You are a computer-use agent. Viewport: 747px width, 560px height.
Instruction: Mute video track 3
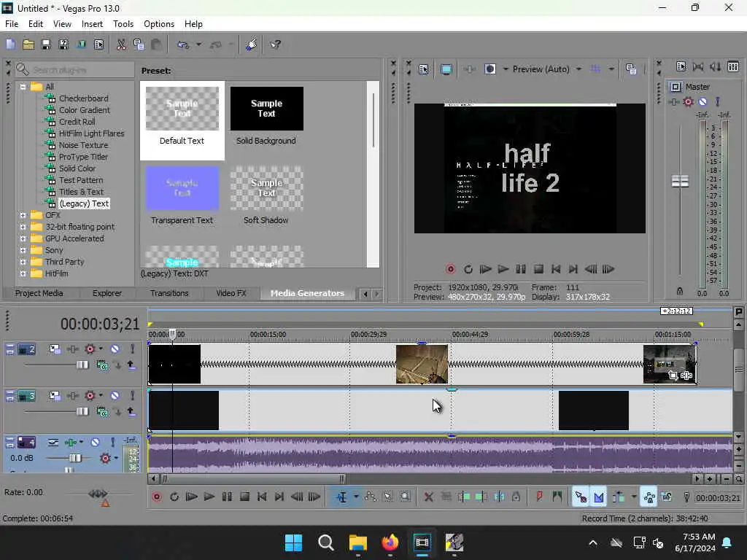(x=115, y=396)
